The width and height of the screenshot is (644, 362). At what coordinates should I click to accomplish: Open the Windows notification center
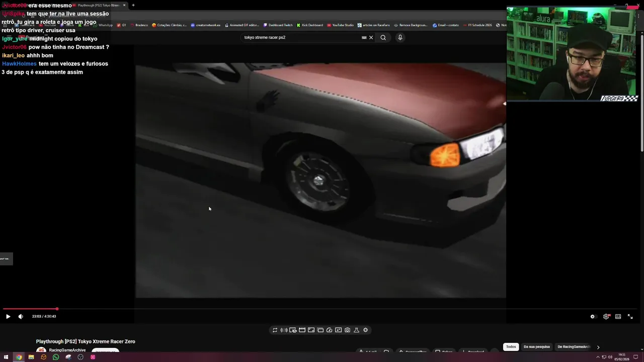636,357
